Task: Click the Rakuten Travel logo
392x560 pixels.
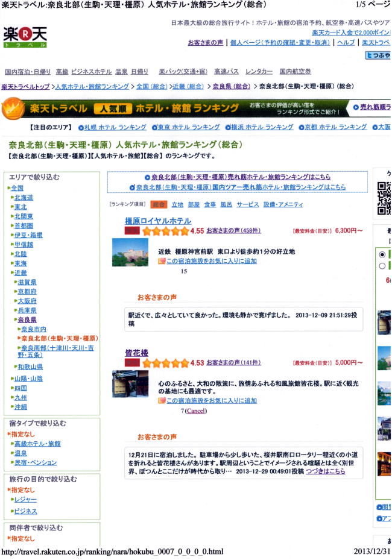Action: 25,37
